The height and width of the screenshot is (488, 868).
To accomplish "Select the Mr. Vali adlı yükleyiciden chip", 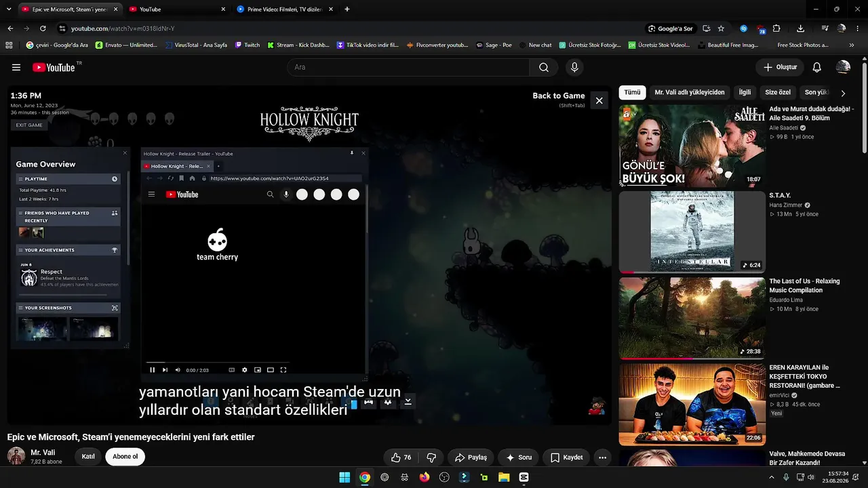I will [x=690, y=92].
